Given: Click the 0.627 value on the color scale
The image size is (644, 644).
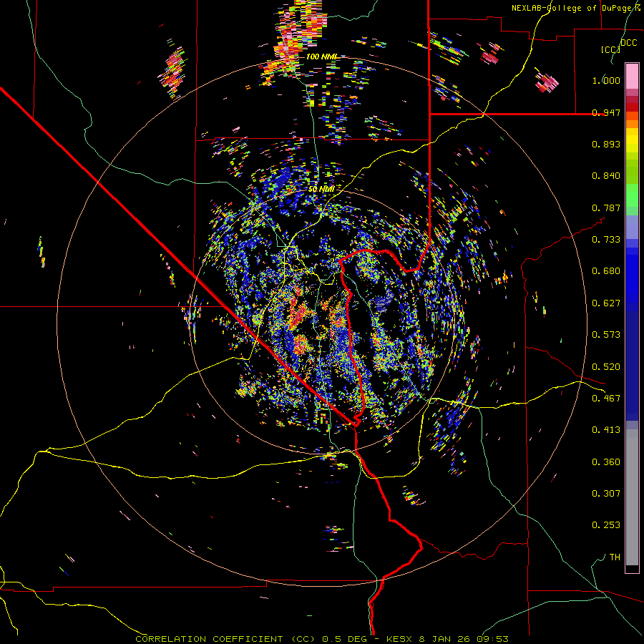Looking at the screenshot, I should (606, 303).
